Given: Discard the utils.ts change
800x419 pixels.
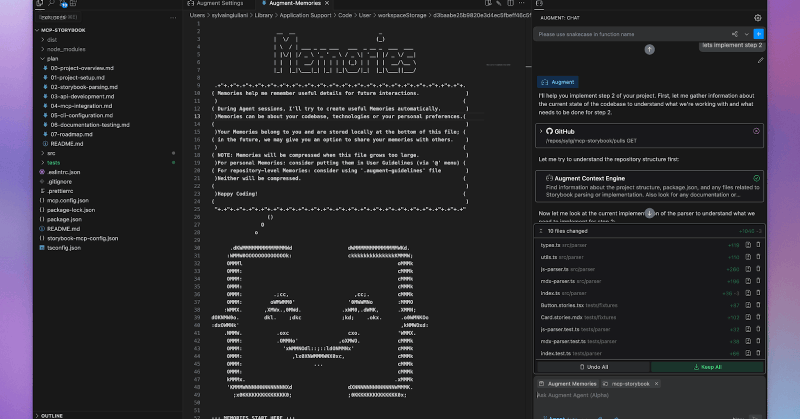Looking at the screenshot, I should (x=758, y=257).
